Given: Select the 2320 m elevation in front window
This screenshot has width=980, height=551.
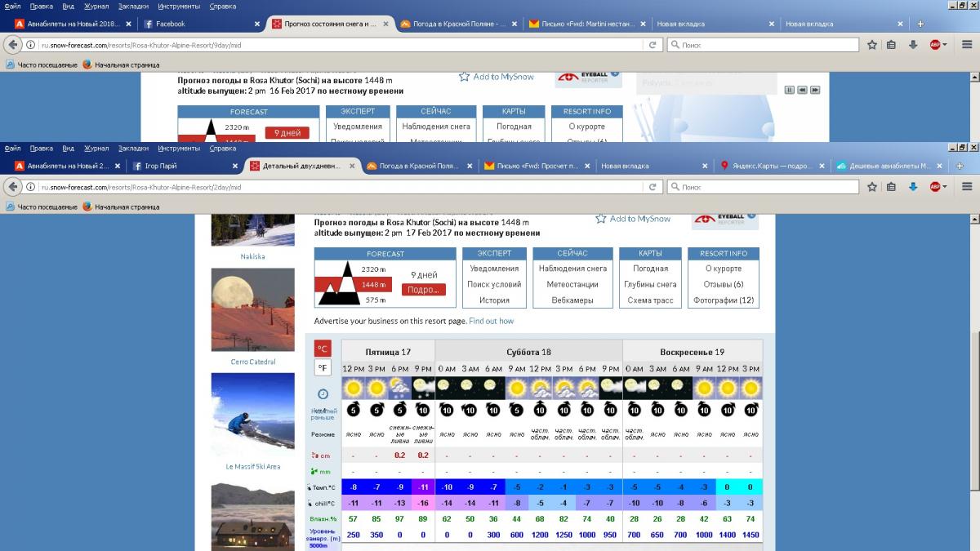Looking at the screenshot, I should tap(373, 269).
